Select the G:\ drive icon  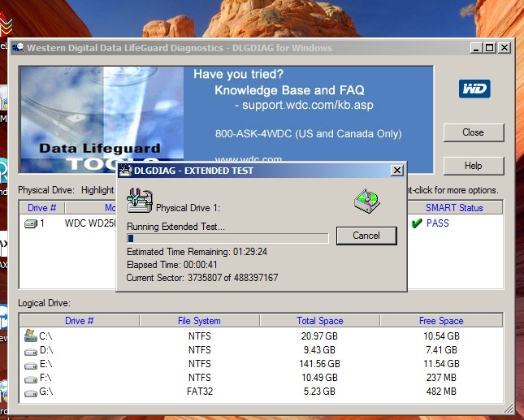pyautogui.click(x=31, y=393)
